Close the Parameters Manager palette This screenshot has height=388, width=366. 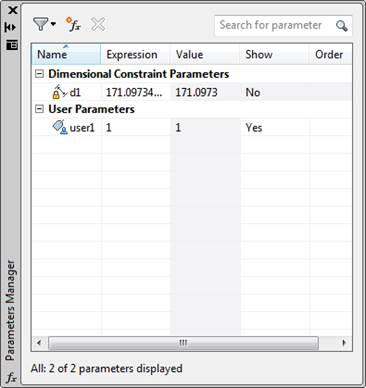point(12,10)
